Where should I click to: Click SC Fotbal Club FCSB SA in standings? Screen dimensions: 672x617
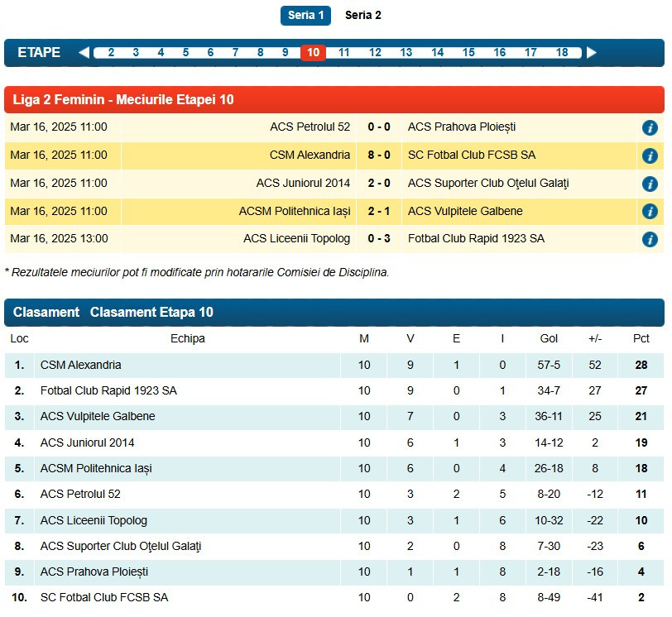click(104, 597)
